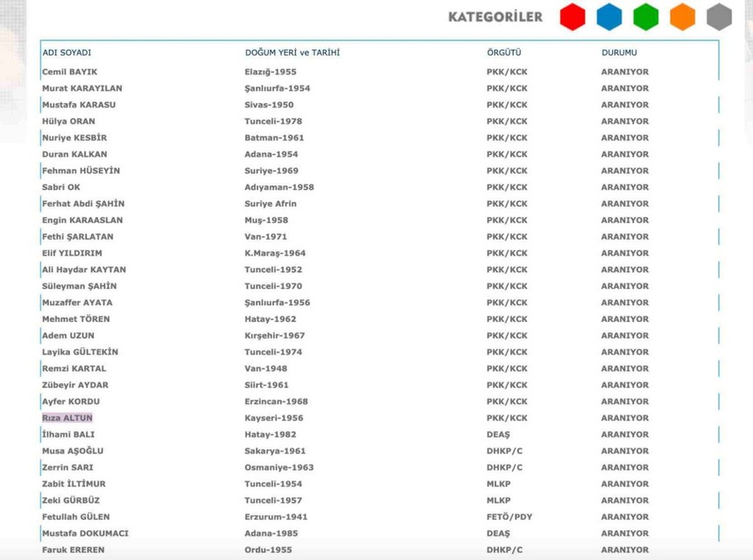Select the green category hexagon
The height and width of the screenshot is (560, 753).
646,17
